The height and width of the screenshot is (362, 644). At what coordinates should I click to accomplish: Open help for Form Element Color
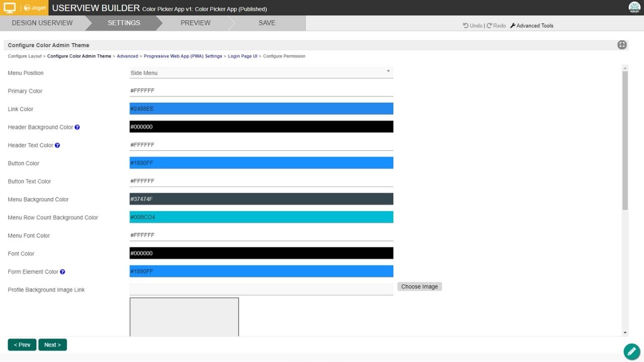[x=62, y=272]
